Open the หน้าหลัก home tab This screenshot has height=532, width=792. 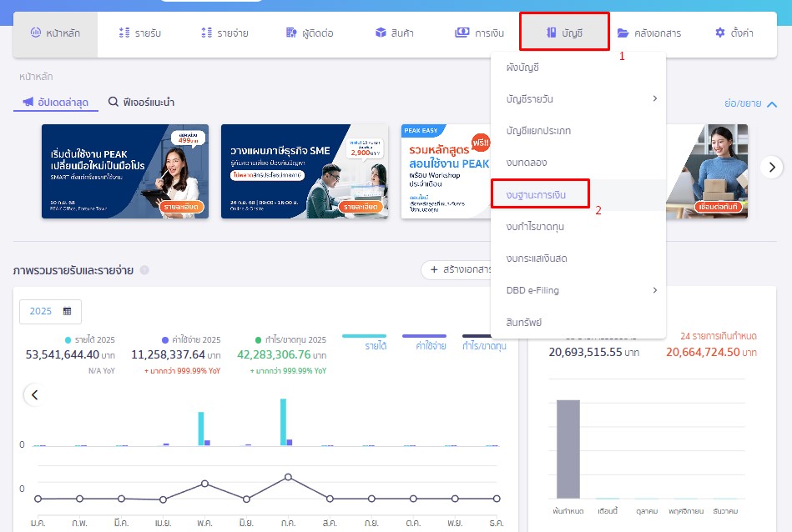pos(55,33)
